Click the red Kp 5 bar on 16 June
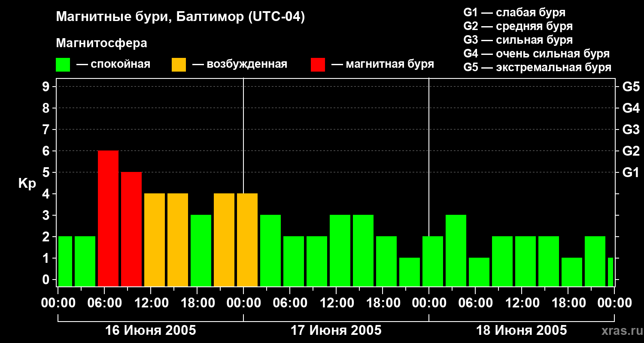The width and height of the screenshot is (644, 343). pos(131,229)
